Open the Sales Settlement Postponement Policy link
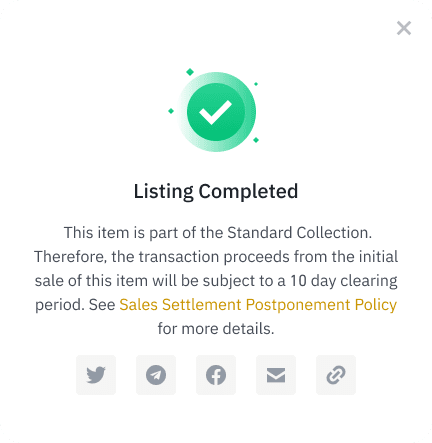 click(x=258, y=305)
